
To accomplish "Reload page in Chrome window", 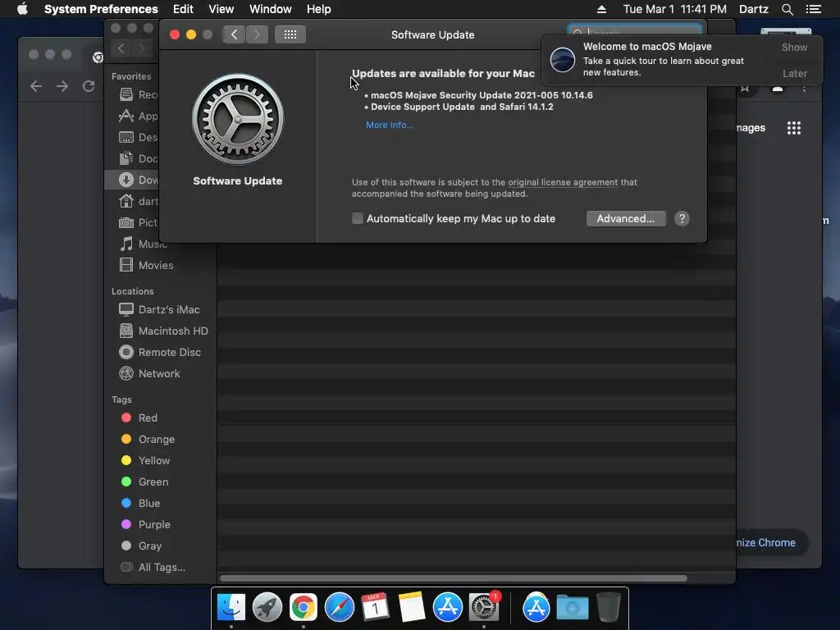I will click(89, 85).
